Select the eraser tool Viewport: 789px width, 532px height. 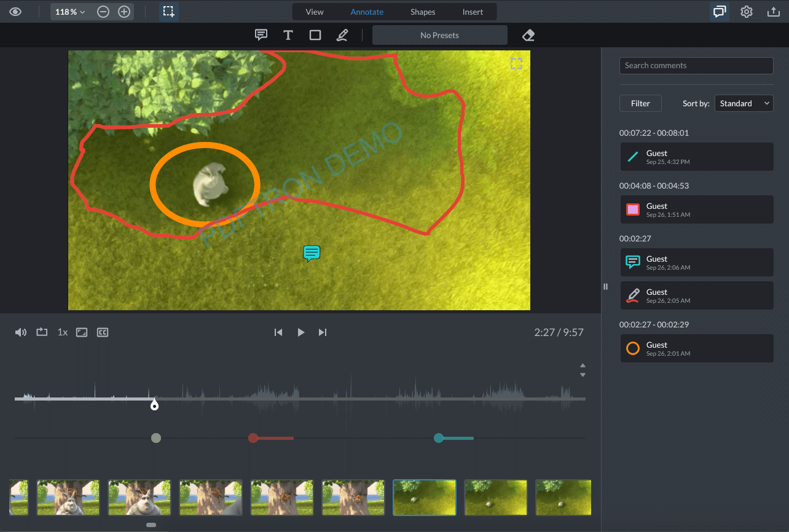point(528,35)
